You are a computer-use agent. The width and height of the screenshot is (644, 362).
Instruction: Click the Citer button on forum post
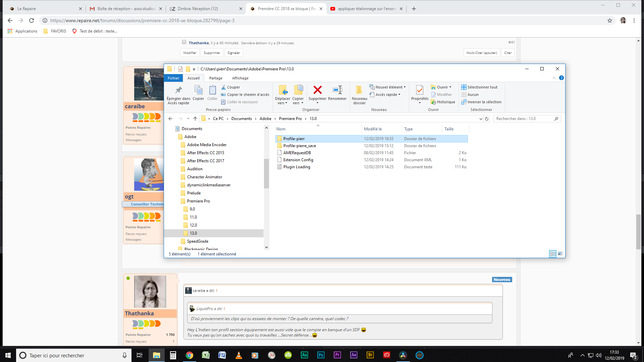point(508,53)
